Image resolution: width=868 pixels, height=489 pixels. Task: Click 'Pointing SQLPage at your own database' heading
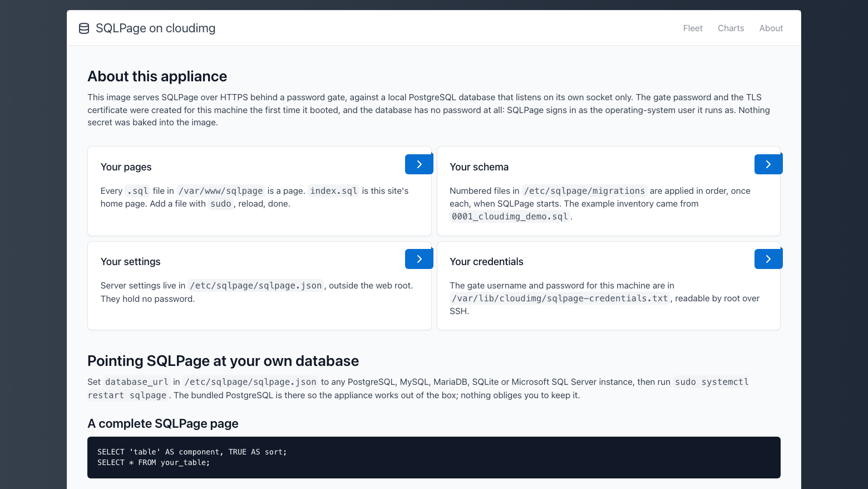point(223,361)
